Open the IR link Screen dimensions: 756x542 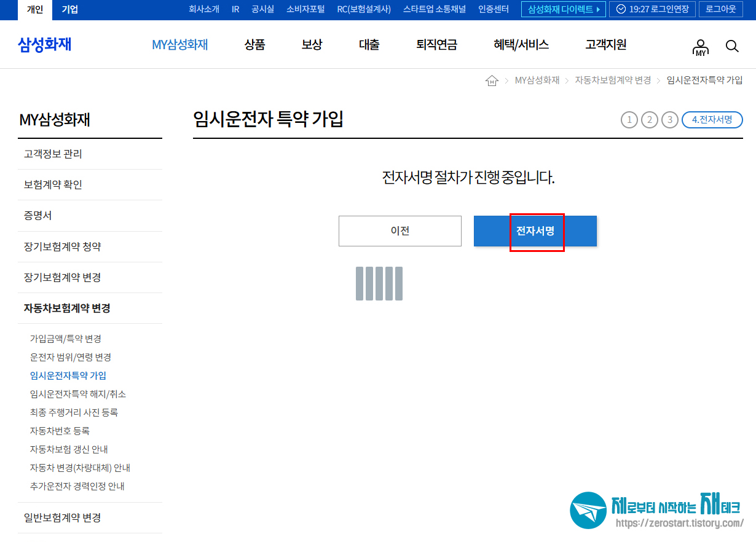235,9
